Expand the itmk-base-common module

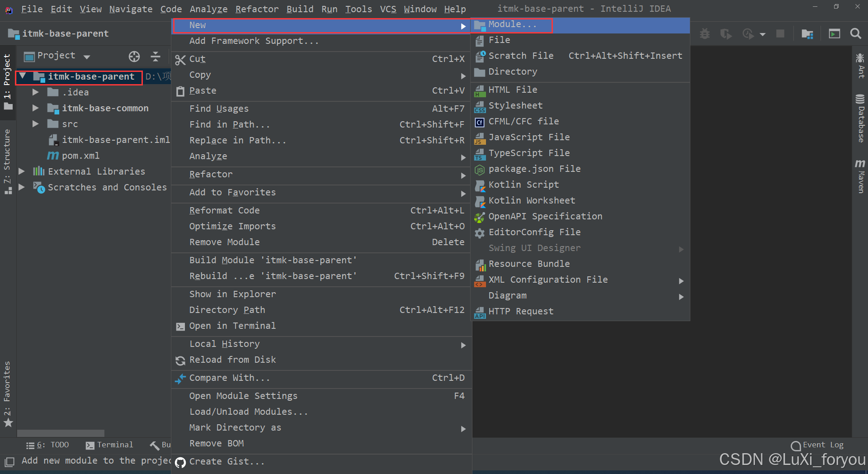click(x=35, y=108)
